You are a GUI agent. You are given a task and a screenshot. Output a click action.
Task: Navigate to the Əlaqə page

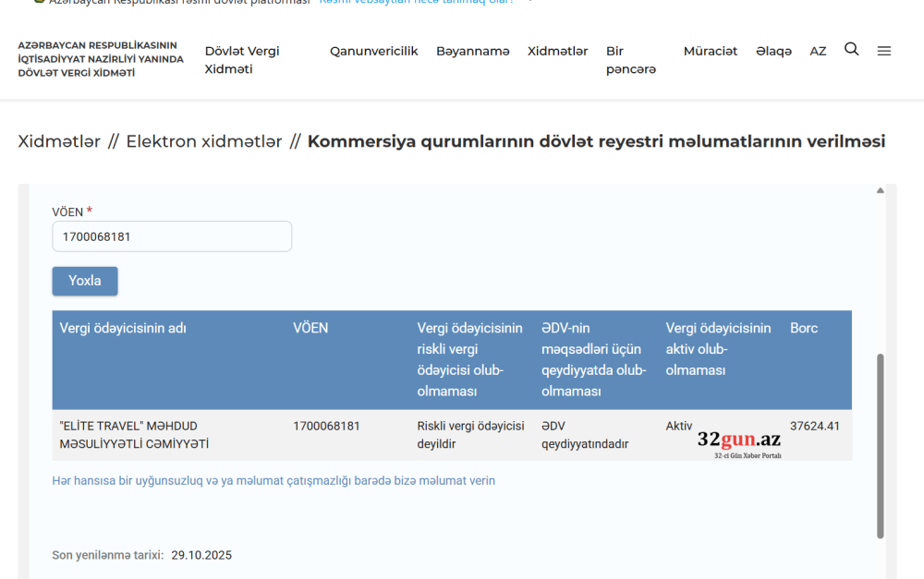coord(773,51)
